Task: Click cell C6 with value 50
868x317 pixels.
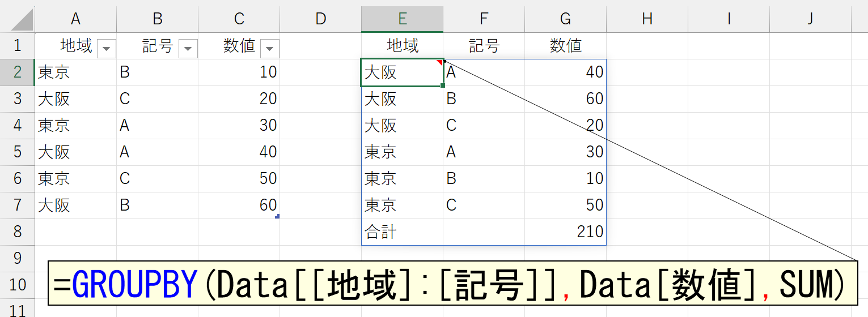Action: (239, 179)
